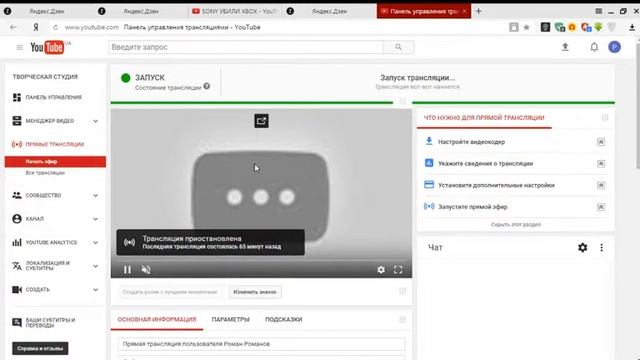This screenshot has width=640, height=360.
Task: Click broadcast icon beside 'Запустите прямой эфир'
Action: (429, 207)
